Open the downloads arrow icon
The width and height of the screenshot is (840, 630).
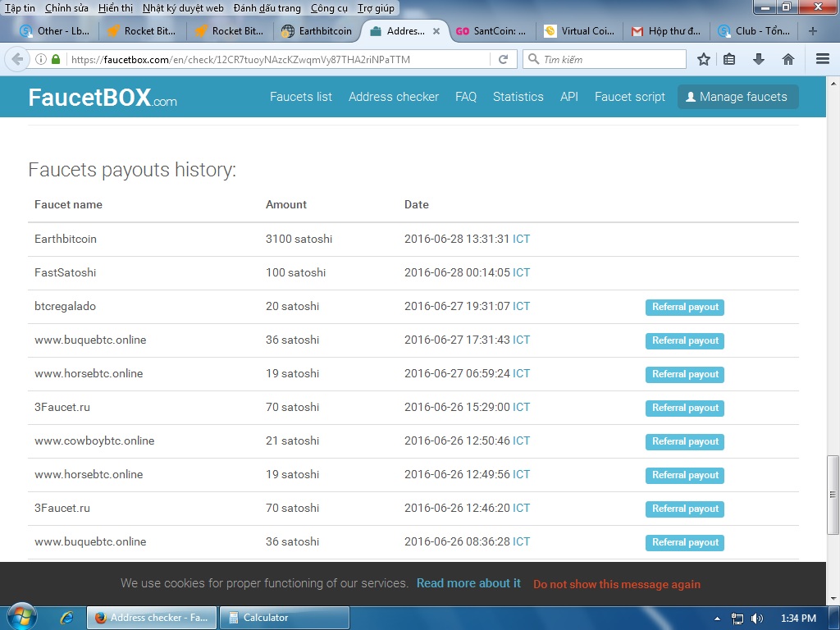(759, 59)
